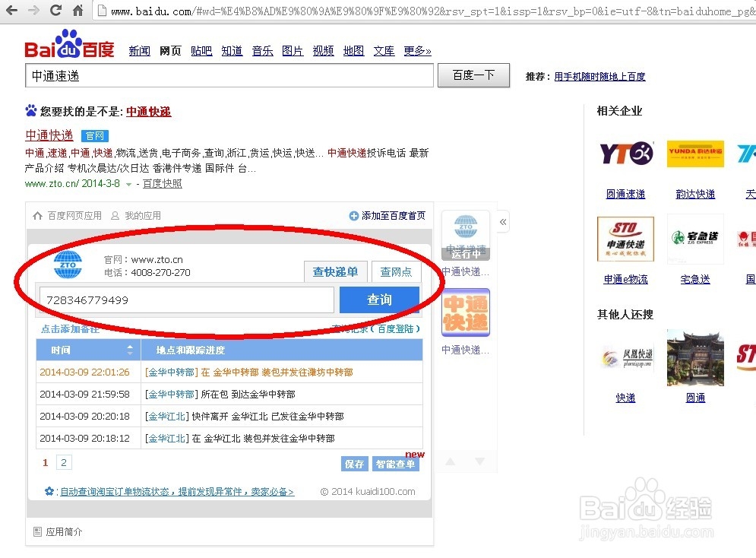Click the browser forward arrow
This screenshot has width=756, height=558.
(x=33, y=10)
